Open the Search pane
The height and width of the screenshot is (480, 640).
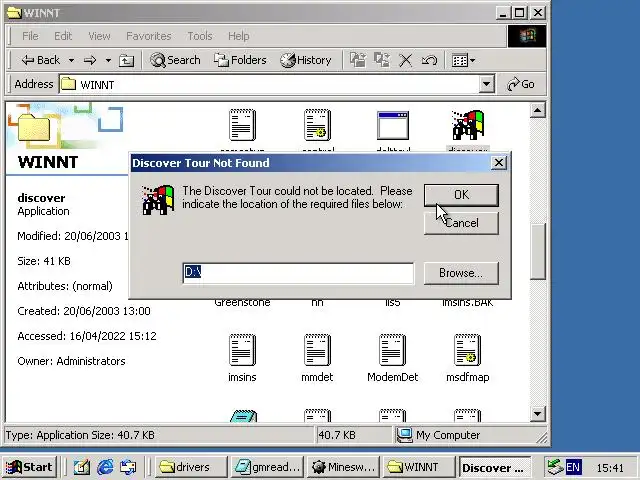pyautogui.click(x=175, y=60)
